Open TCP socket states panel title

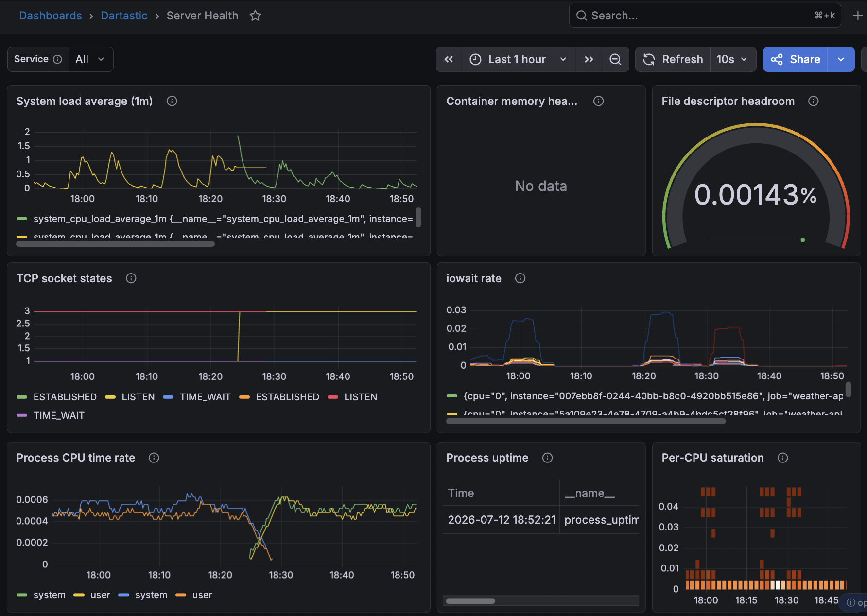(x=64, y=278)
